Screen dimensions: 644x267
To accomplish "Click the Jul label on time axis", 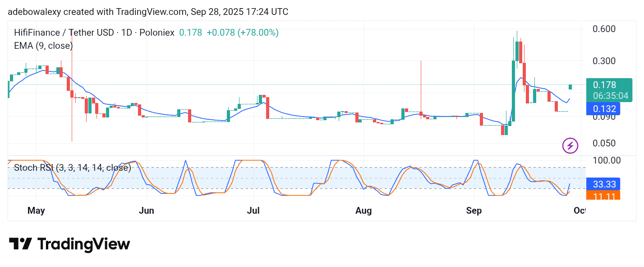I will (x=253, y=211).
